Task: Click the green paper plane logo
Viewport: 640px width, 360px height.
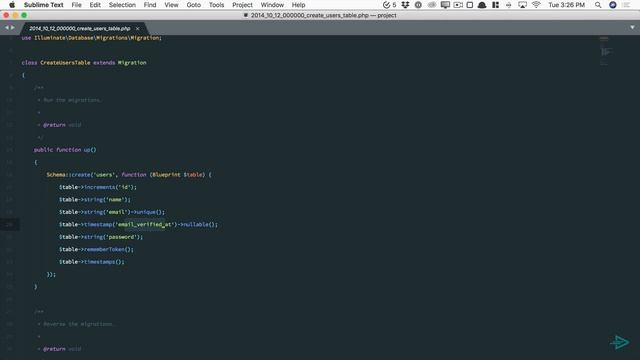Action: 620,342
